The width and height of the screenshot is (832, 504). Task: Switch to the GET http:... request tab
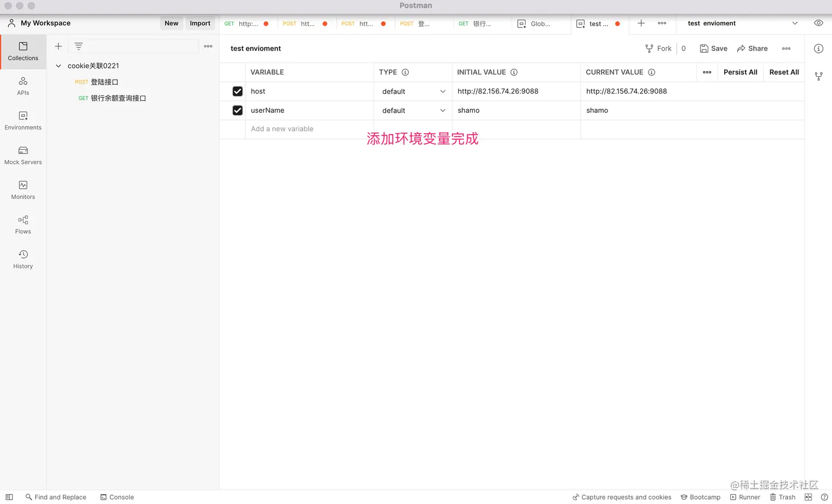click(x=247, y=24)
